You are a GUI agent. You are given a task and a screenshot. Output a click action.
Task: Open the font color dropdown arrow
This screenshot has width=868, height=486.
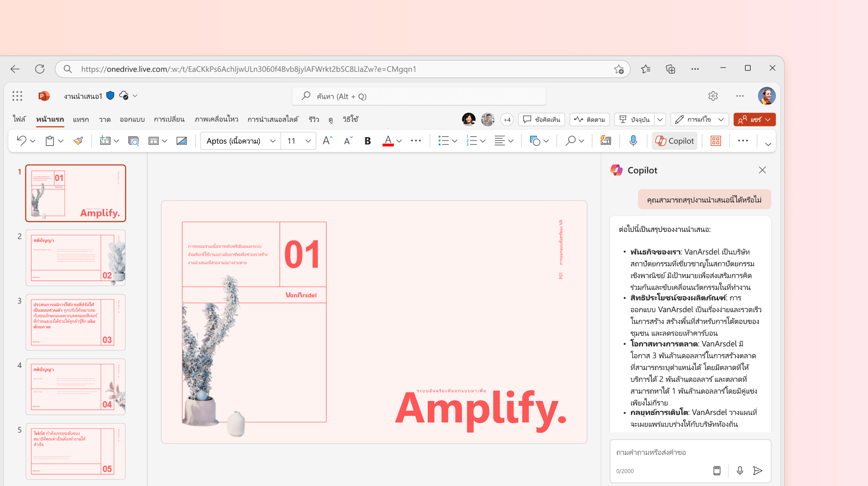[x=399, y=141]
